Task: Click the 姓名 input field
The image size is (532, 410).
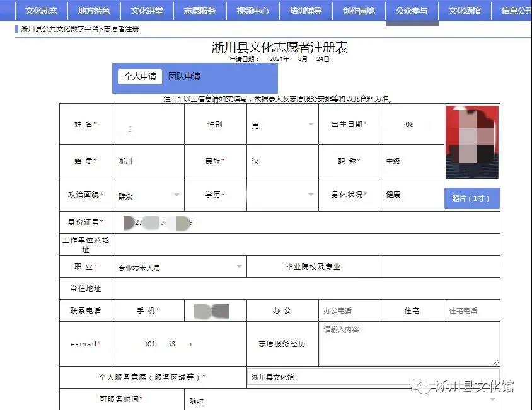Action: 149,124
